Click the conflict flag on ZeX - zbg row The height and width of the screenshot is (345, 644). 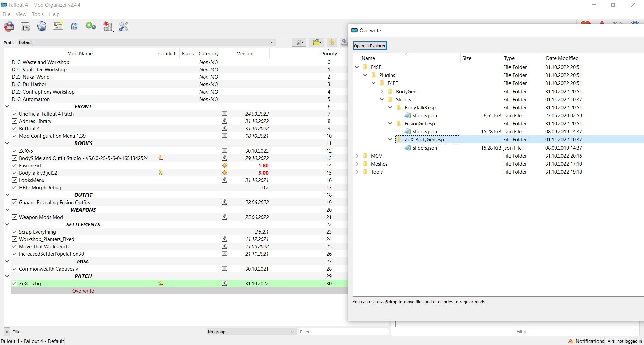pyautogui.click(x=161, y=283)
